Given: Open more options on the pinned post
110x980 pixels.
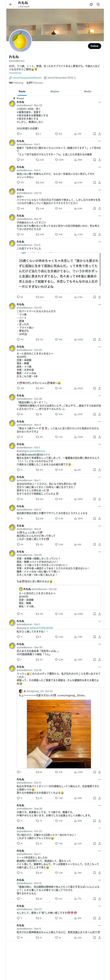Looking at the screenshot, I should click(100, 102).
